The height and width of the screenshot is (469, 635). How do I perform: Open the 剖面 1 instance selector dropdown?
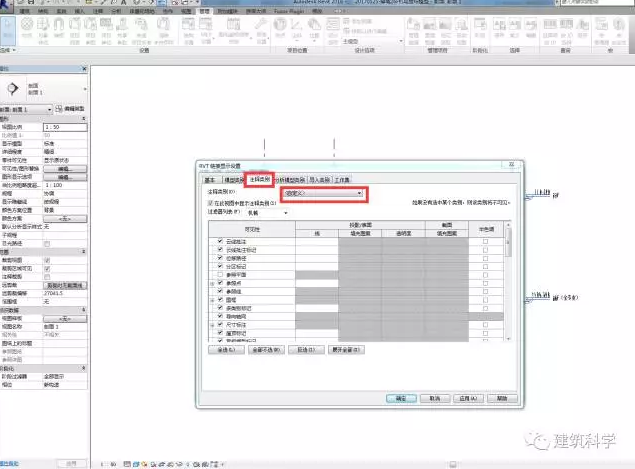coord(26,109)
